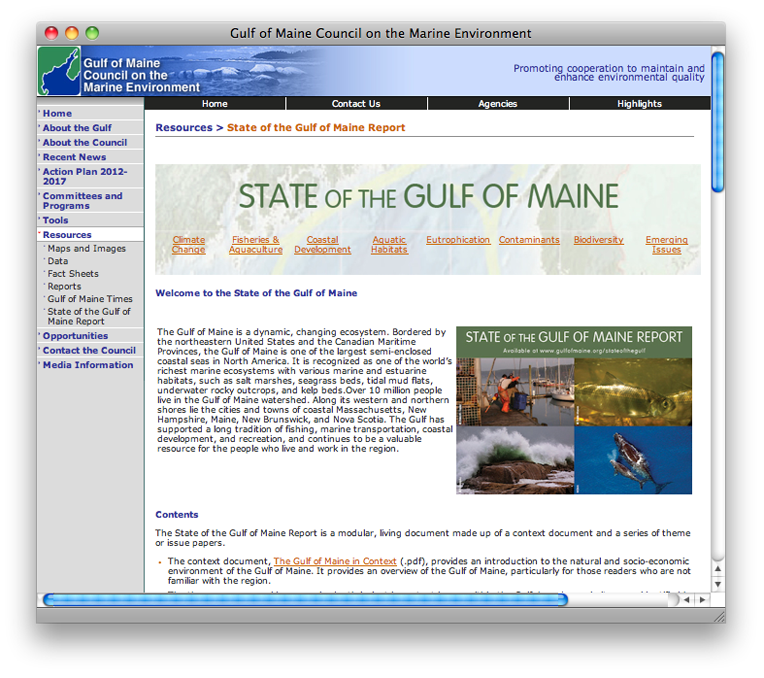This screenshot has width=764, height=678.
Task: Click the horizontal scrollbar thumb
Action: [305, 600]
